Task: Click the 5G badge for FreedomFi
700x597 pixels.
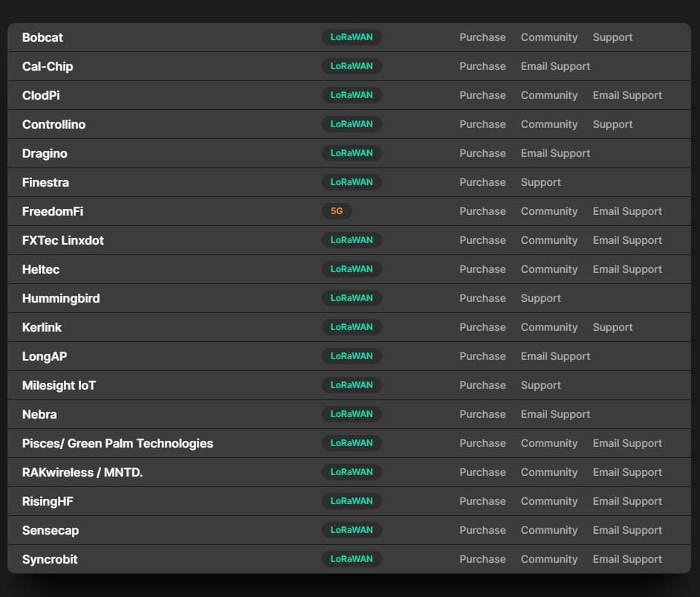Action: (x=337, y=211)
